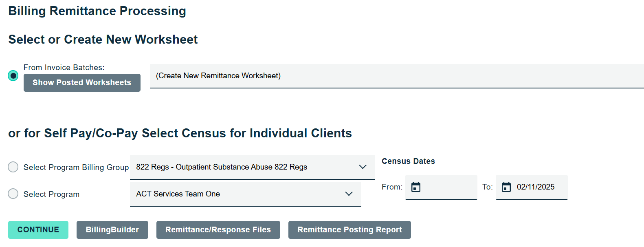This screenshot has height=247, width=644.
Task: Click the To date value 02/11/2025
Action: [x=536, y=187]
